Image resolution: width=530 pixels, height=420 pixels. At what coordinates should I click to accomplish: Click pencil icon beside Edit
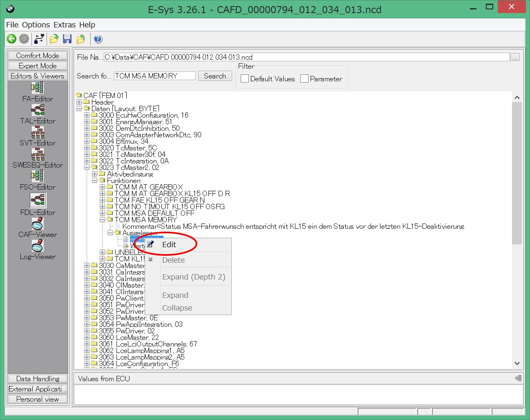coord(150,244)
